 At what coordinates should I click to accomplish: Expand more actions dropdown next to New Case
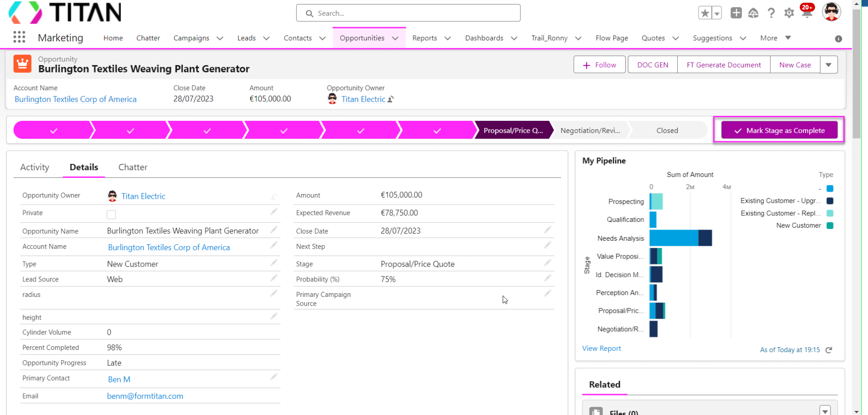click(x=828, y=65)
